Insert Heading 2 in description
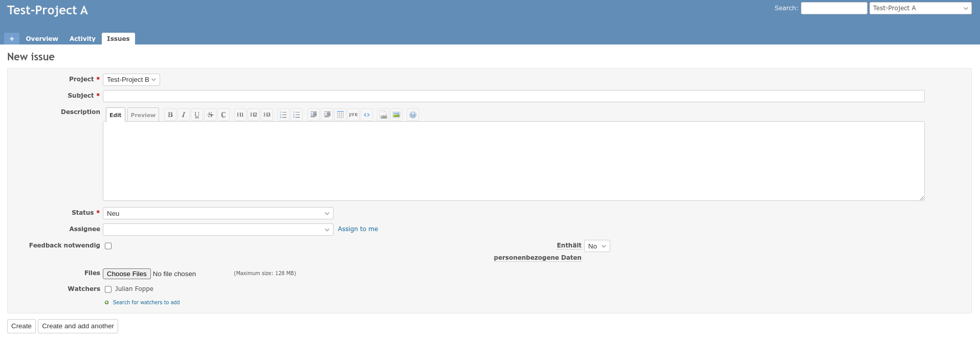The width and height of the screenshot is (980, 339). [x=254, y=115]
